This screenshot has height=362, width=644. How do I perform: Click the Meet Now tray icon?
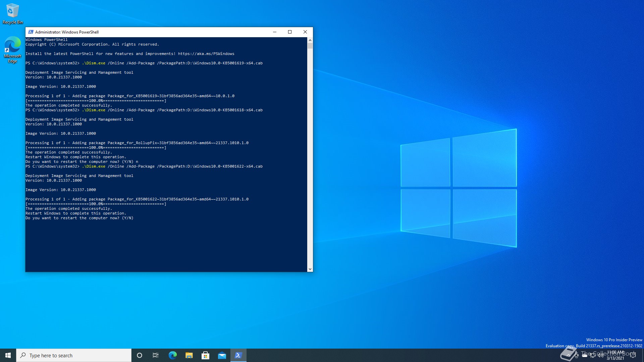pyautogui.click(x=577, y=356)
